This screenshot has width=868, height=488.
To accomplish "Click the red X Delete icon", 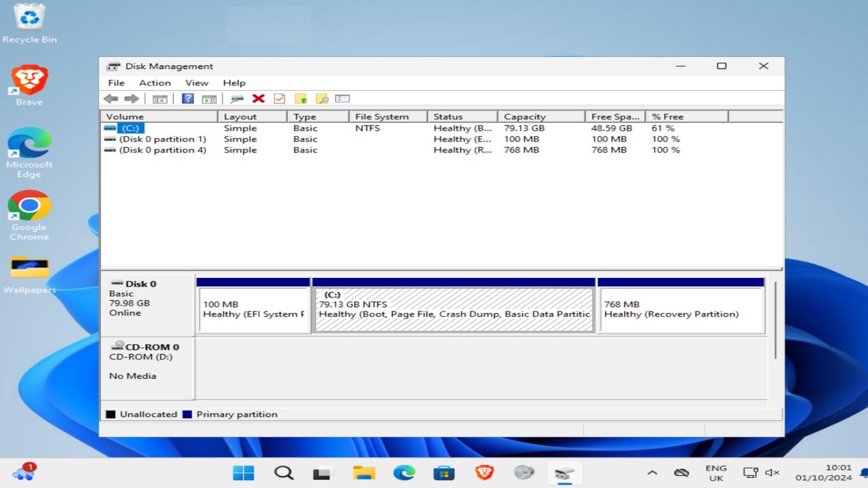I will [258, 99].
